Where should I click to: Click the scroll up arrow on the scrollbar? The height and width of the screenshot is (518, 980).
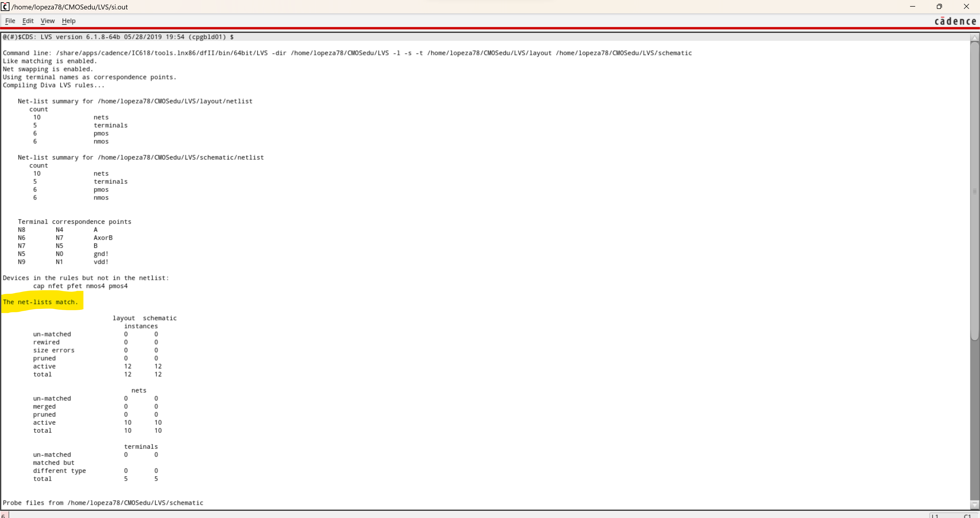pyautogui.click(x=974, y=38)
